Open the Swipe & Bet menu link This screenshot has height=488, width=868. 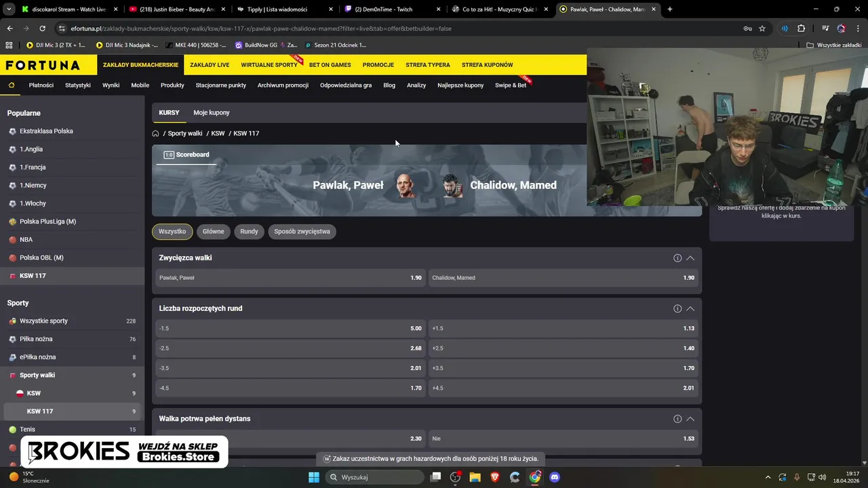(511, 85)
